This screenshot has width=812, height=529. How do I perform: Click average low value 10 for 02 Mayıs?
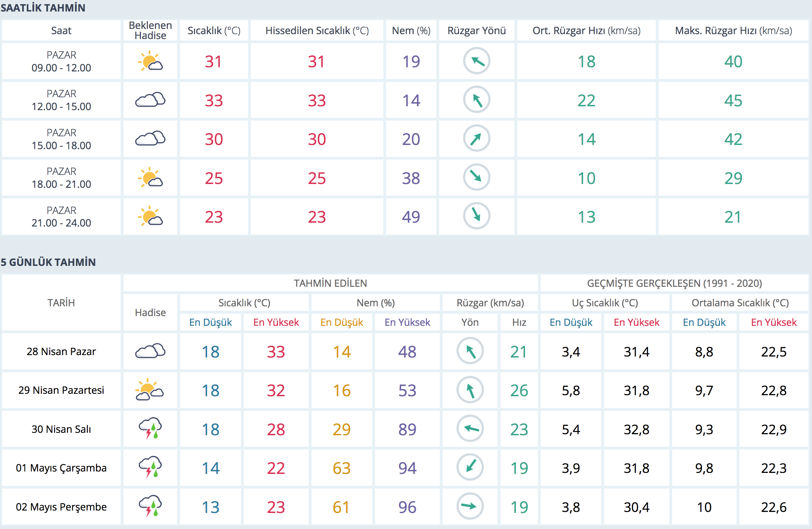[x=704, y=507]
